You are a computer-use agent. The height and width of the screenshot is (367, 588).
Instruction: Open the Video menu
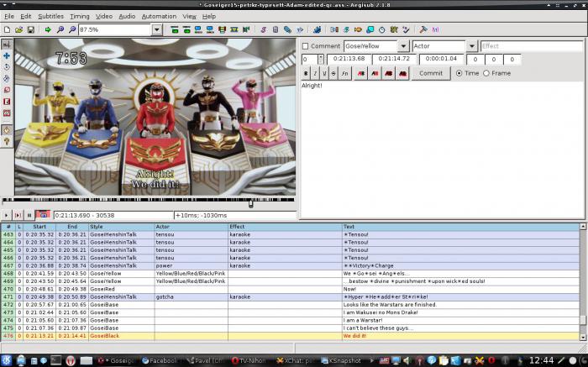click(104, 17)
